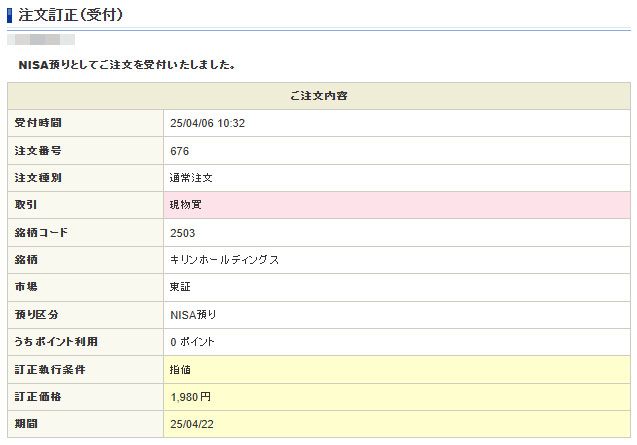Viewport: 637px width, 445px height.
Task: Click the 0 ポイント value
Action: coord(193,342)
